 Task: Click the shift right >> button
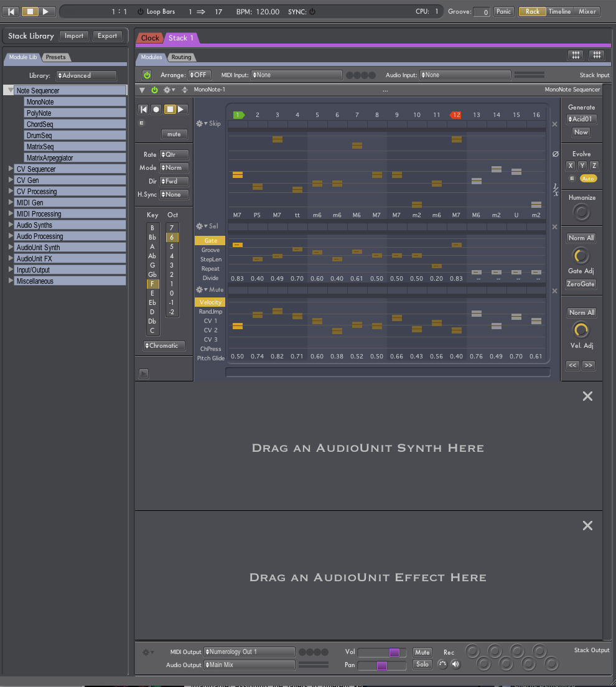tap(589, 365)
